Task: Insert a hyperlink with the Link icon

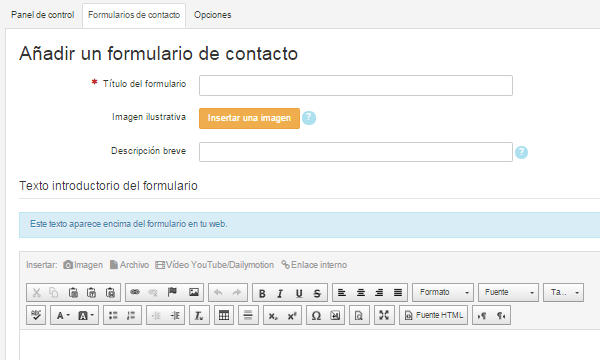Action: tap(135, 292)
